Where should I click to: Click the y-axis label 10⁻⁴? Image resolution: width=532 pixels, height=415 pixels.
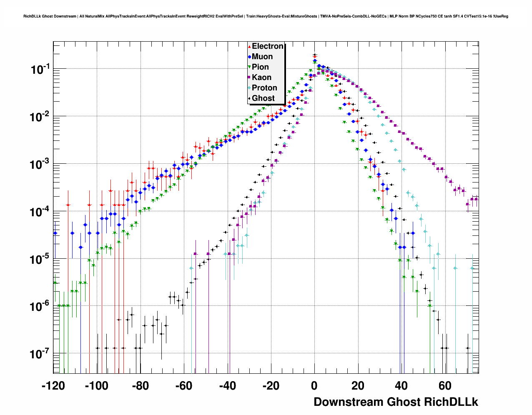40,212
